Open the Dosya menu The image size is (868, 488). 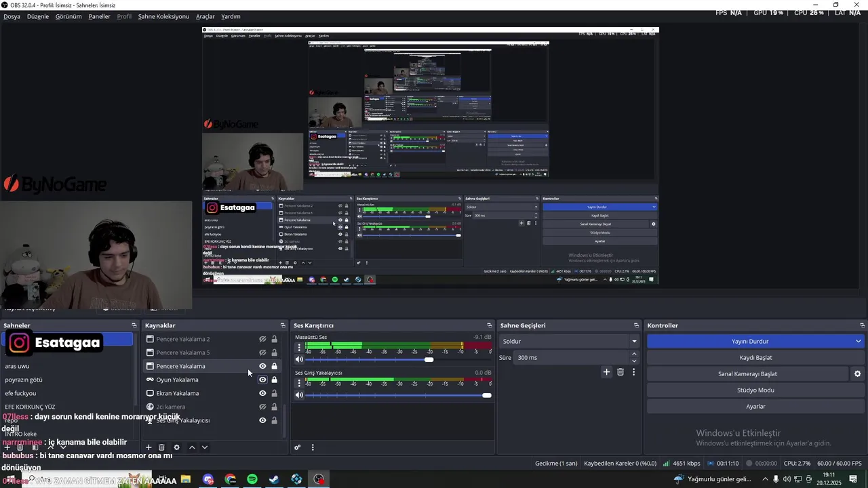(12, 16)
